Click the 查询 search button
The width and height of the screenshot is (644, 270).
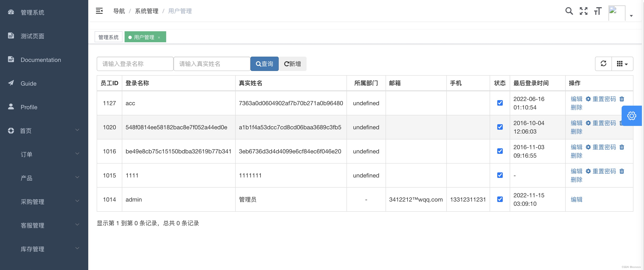(x=264, y=64)
